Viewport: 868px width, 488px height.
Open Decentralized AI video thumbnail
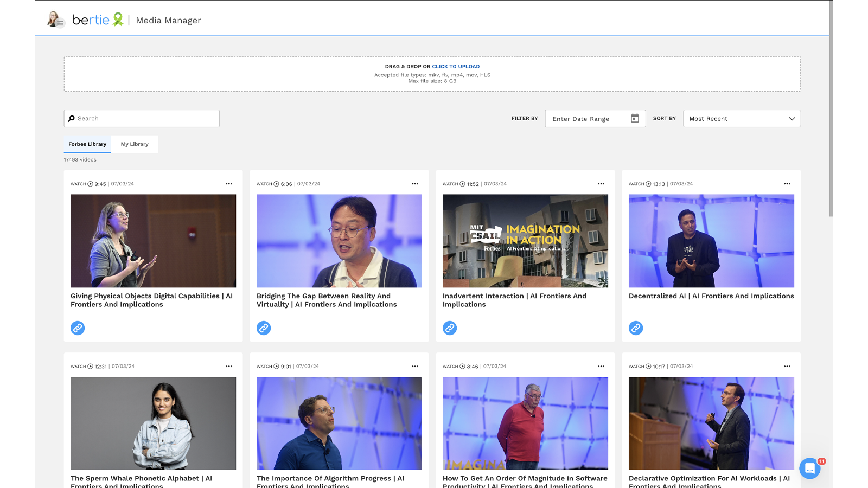pyautogui.click(x=711, y=241)
